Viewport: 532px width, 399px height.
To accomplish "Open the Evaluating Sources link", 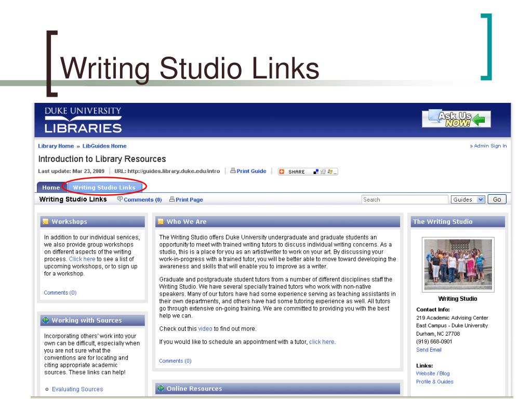I will [77, 389].
